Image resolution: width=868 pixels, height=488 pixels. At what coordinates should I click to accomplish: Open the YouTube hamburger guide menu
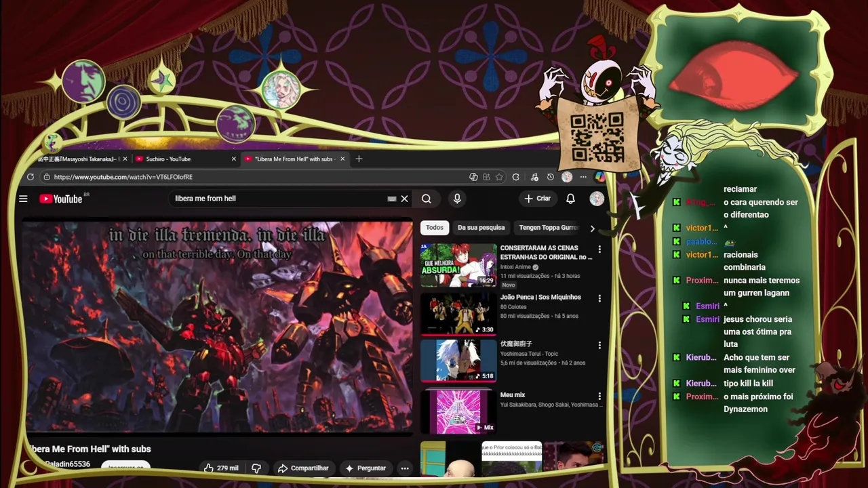pos(23,199)
